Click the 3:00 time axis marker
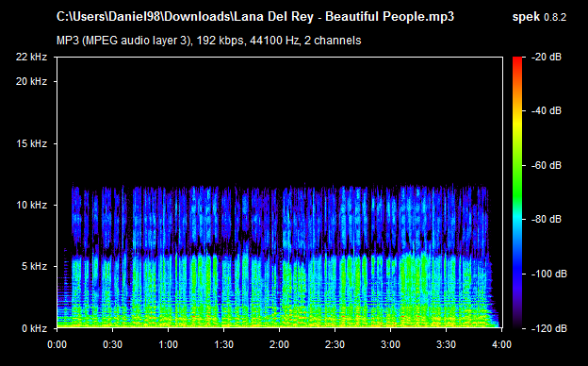Image resolution: width=588 pixels, height=366 pixels. 390,344
